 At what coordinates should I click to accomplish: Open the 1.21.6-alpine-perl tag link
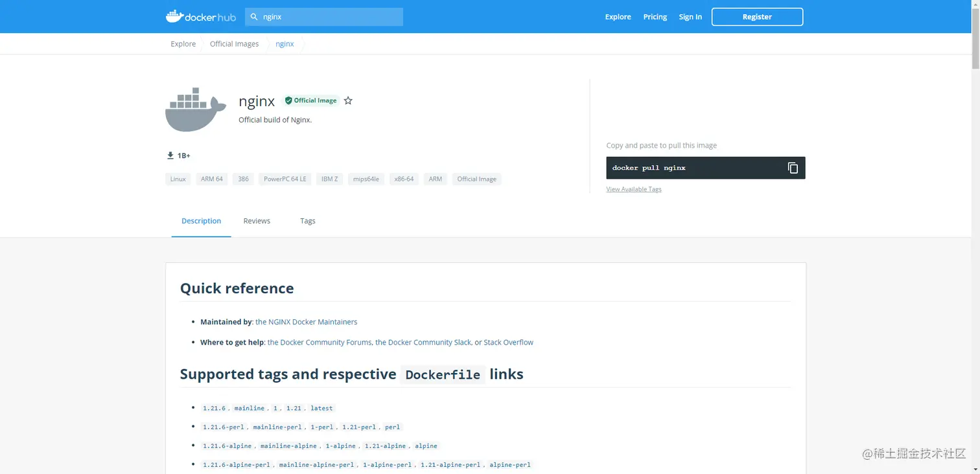237,464
